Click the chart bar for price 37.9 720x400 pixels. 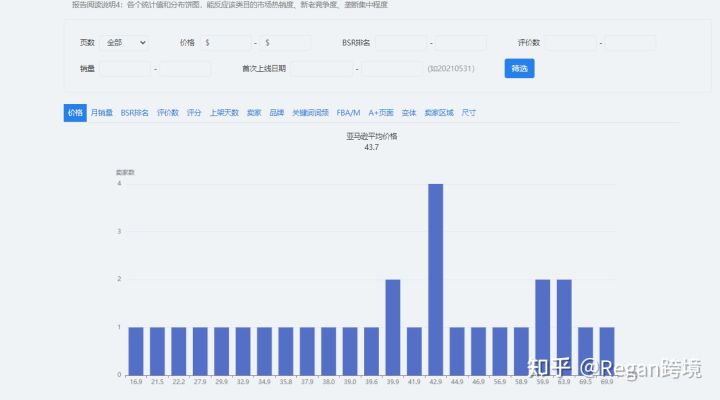[307, 351]
